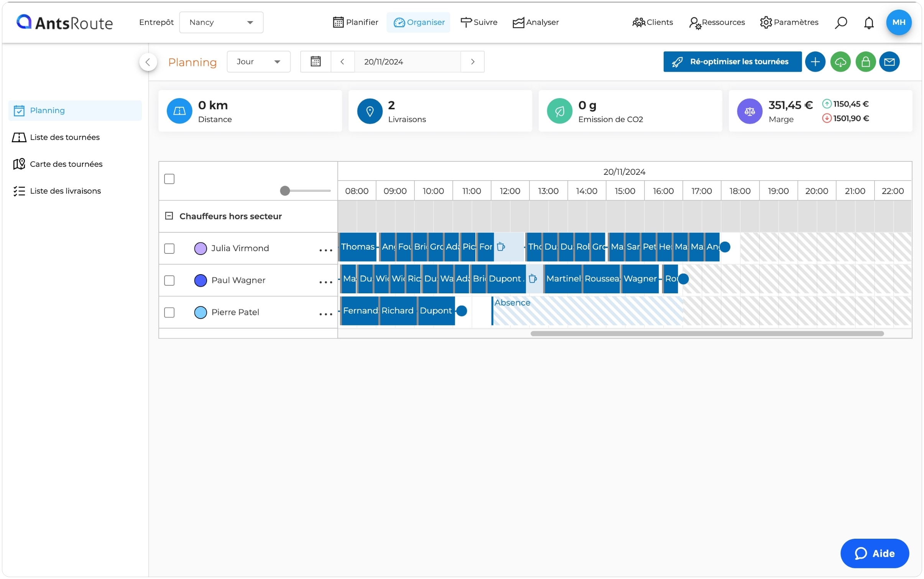Open the search magnifier icon
This screenshot has height=579, width=924.
point(840,23)
